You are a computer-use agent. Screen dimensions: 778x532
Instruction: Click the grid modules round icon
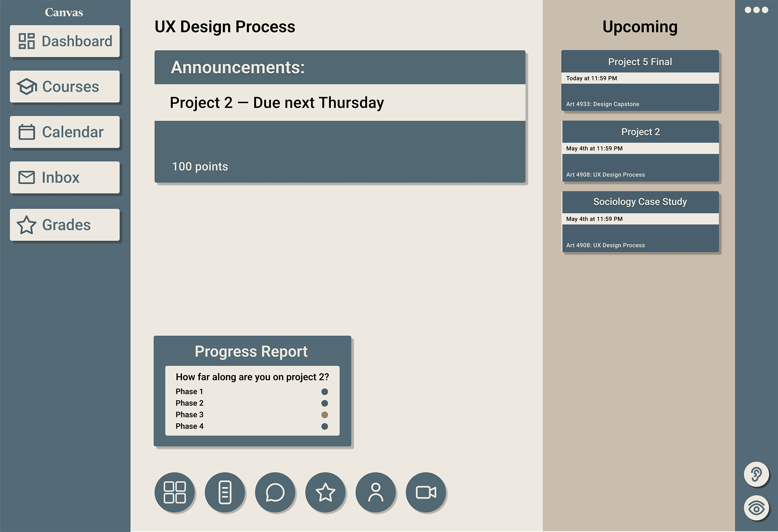pos(174,492)
